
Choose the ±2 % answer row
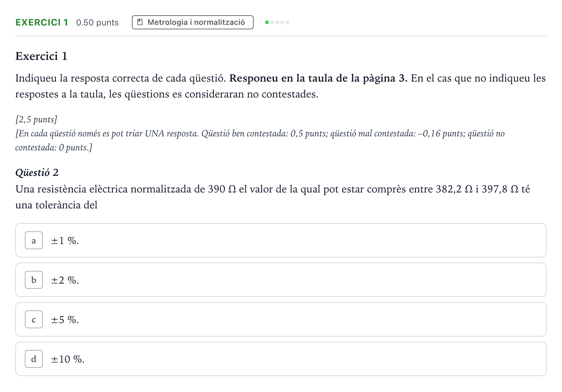(281, 280)
